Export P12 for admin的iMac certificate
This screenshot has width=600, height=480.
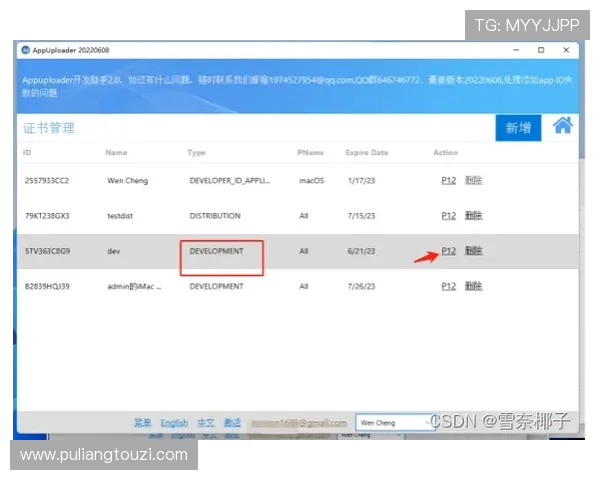coord(448,286)
